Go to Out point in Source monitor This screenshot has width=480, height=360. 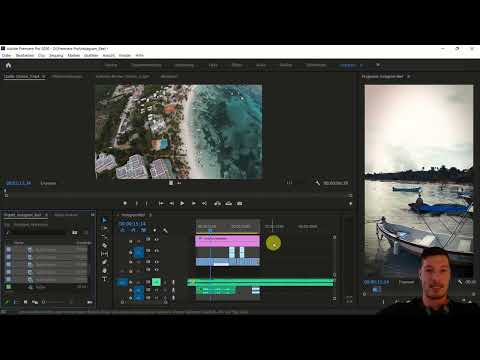point(204,203)
